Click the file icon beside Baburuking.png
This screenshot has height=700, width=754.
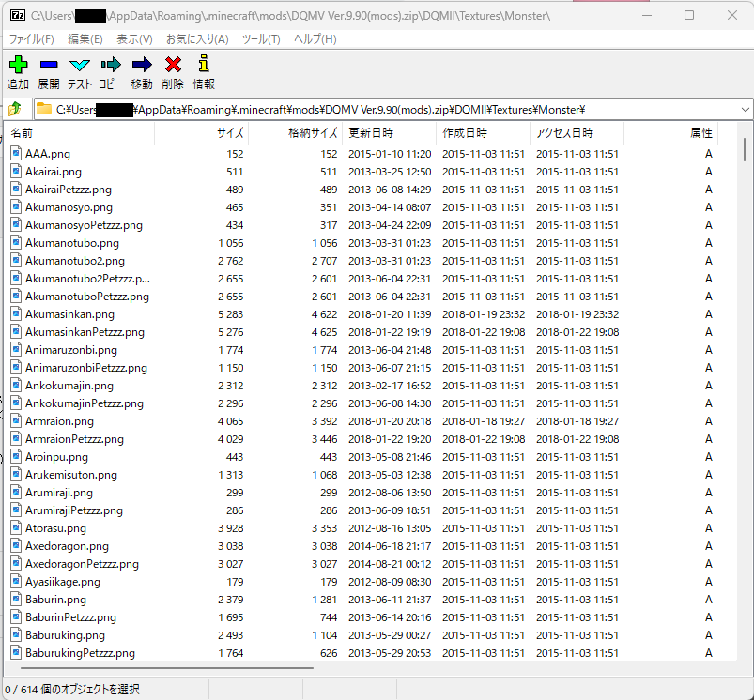coord(16,634)
